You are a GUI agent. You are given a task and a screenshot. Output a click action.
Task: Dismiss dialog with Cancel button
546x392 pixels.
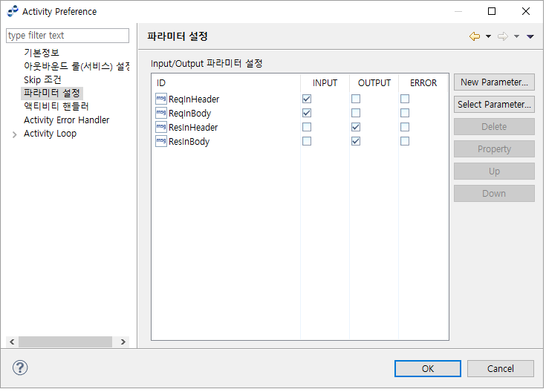[x=501, y=369]
